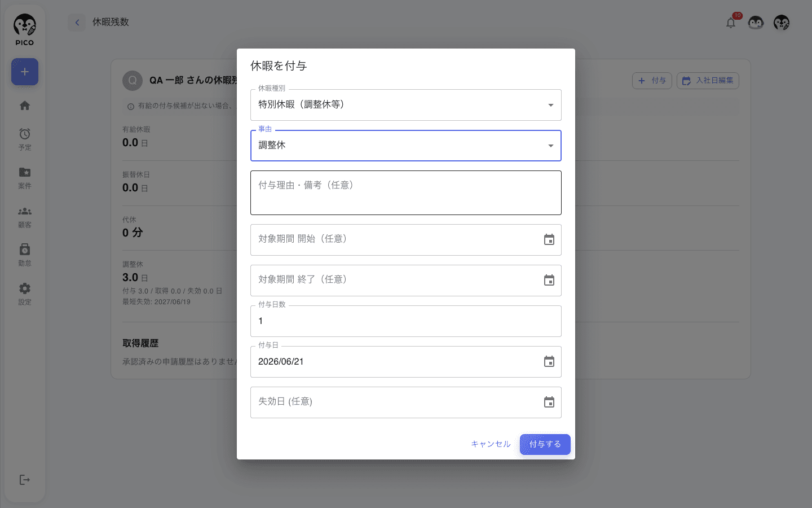Click the 付与する submit button
The image size is (812, 508).
click(545, 444)
